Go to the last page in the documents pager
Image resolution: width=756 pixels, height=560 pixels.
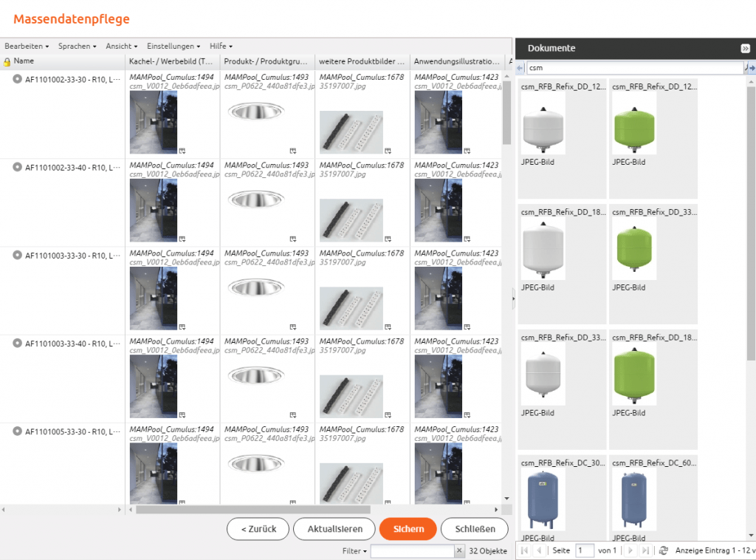[x=645, y=550]
